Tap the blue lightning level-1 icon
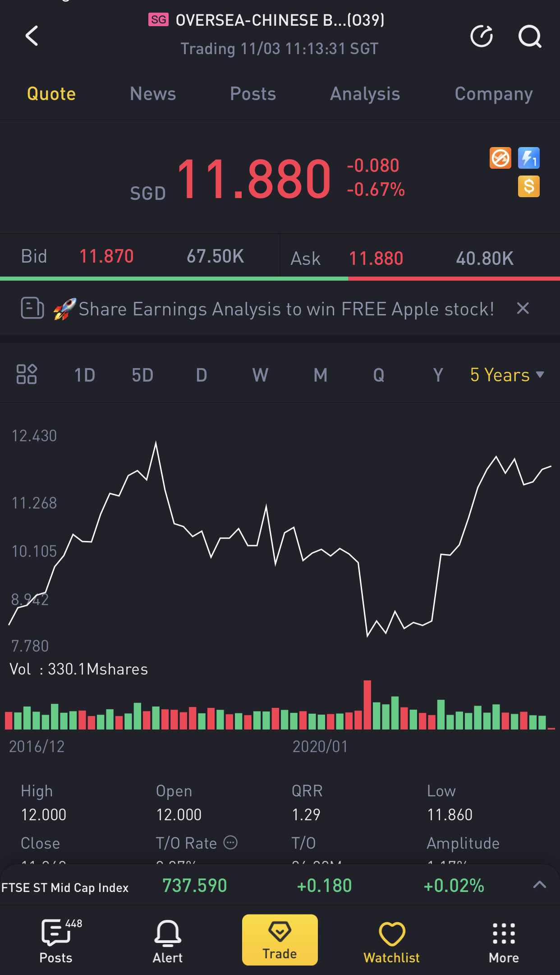The height and width of the screenshot is (975, 560). coord(529,158)
